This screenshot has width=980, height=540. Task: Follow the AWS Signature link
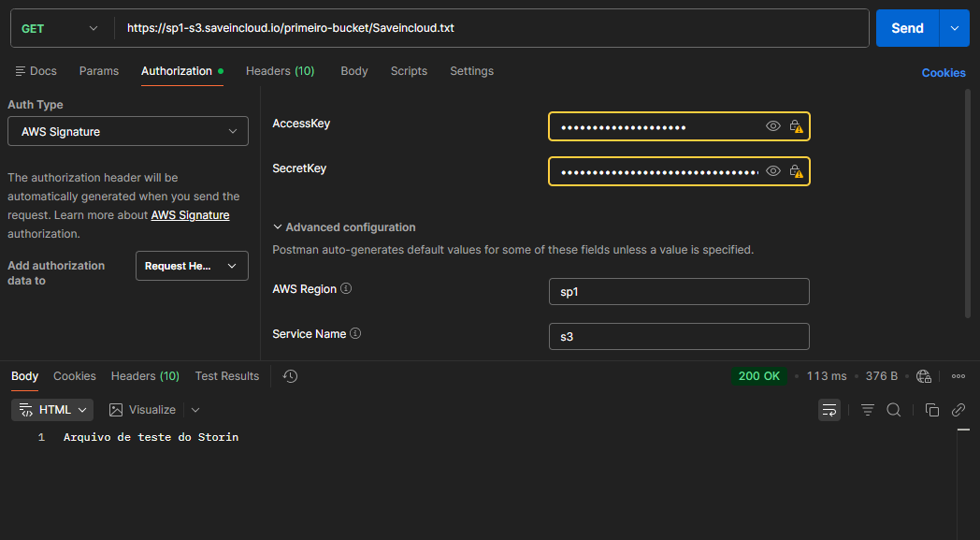(x=190, y=215)
